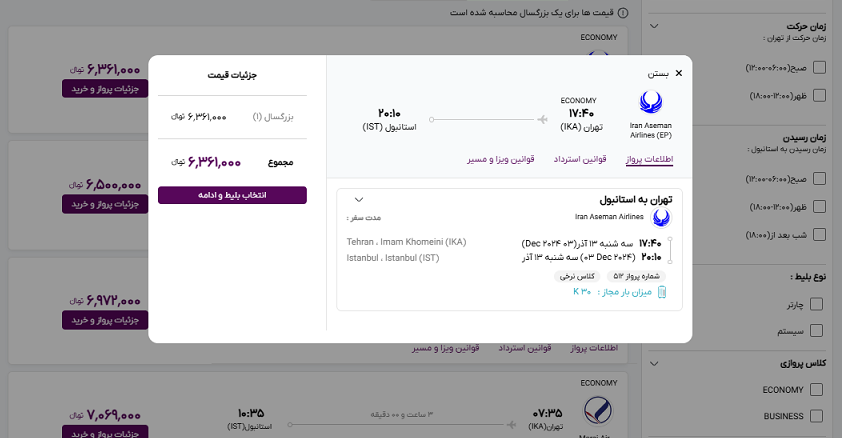Click انتخاب بلیط و ادامه button

[x=232, y=195]
